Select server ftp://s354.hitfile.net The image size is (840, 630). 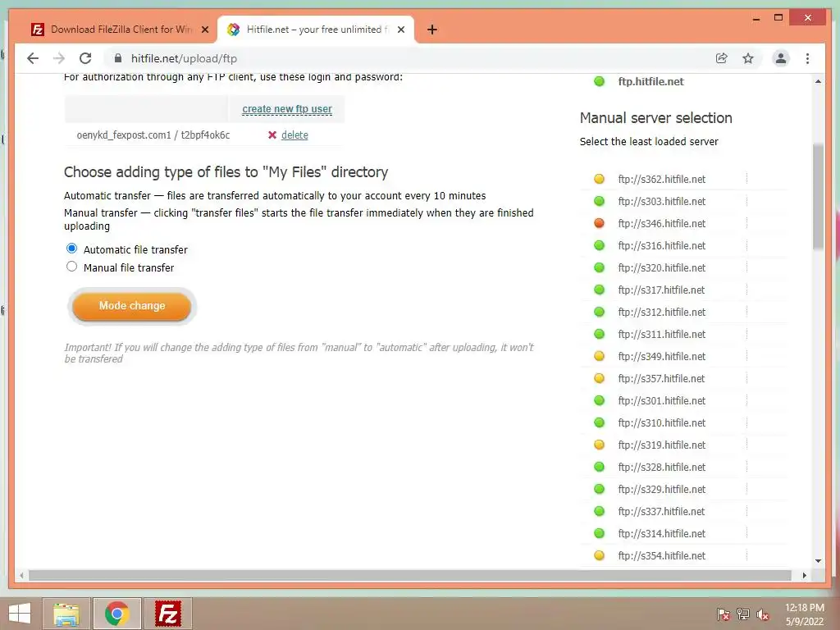tap(662, 555)
